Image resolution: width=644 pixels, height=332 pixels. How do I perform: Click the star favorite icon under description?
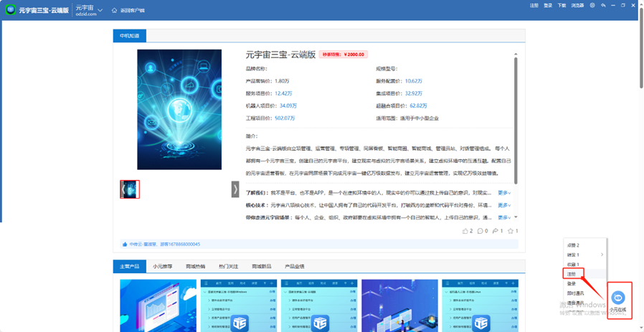tap(511, 231)
